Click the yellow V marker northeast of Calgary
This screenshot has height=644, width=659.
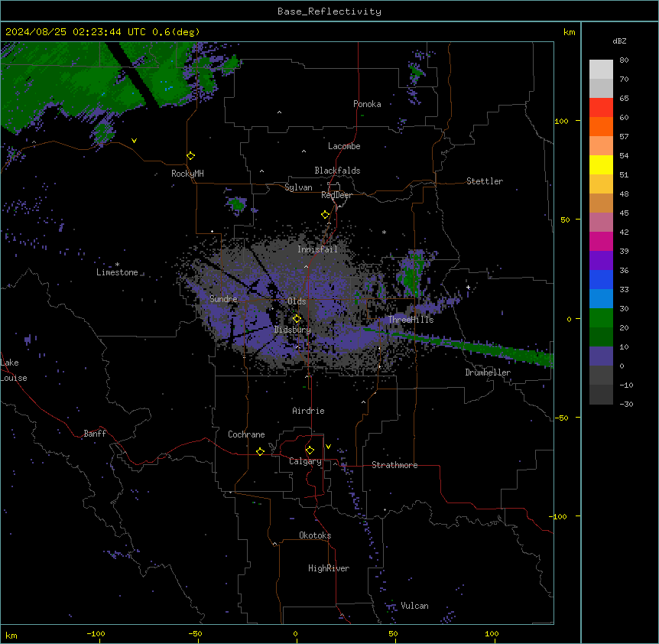[328, 447]
